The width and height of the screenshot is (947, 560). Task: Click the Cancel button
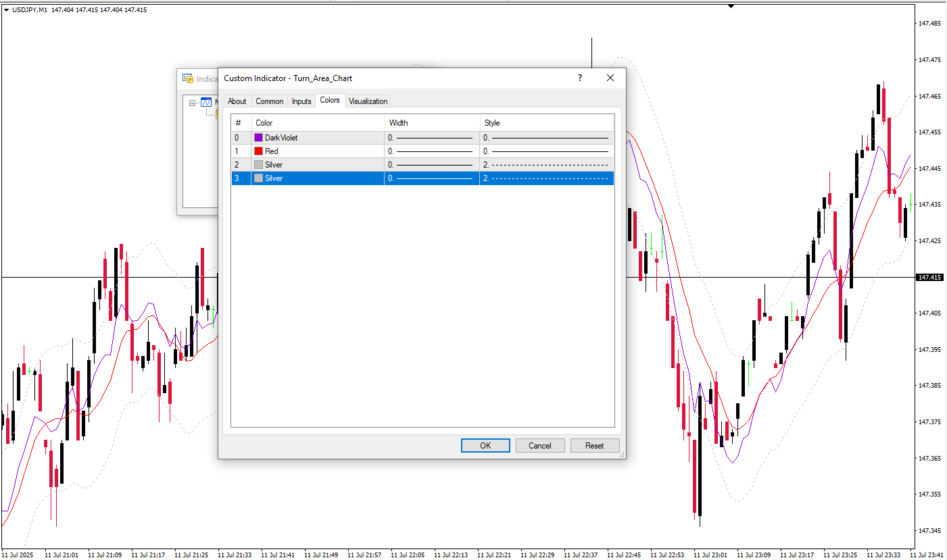[539, 446]
